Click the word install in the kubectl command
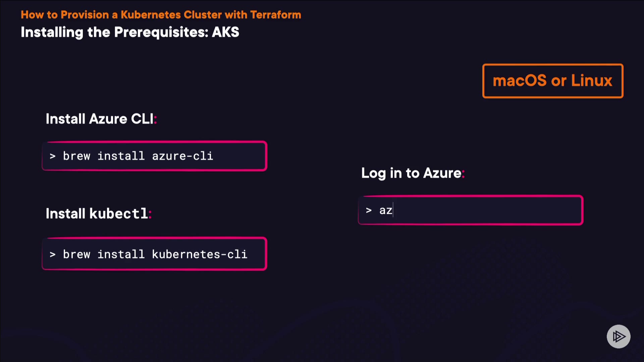Image resolution: width=644 pixels, height=362 pixels. click(x=121, y=254)
